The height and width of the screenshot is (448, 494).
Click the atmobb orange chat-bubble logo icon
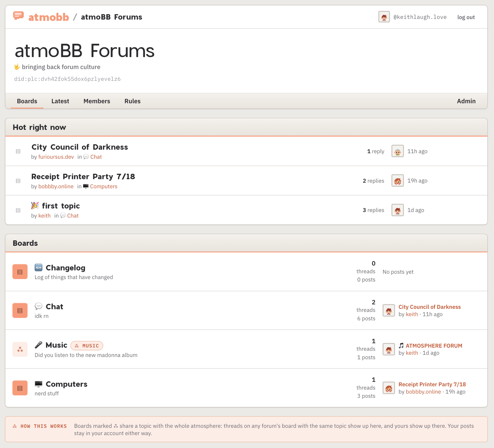[x=18, y=16]
